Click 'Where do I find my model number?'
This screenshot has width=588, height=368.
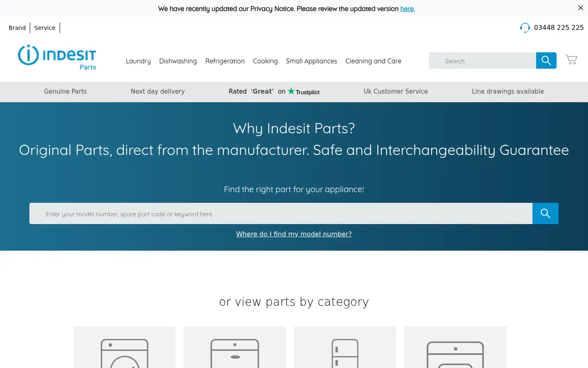pyautogui.click(x=294, y=234)
